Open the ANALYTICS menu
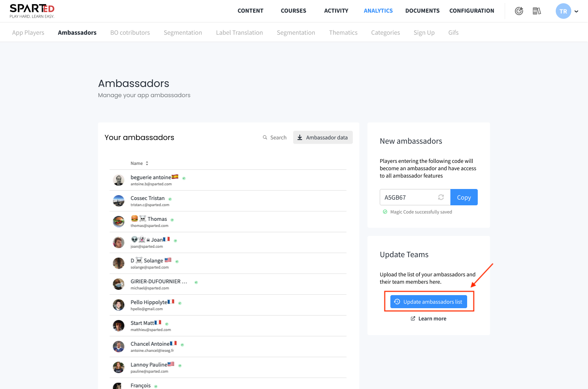This screenshot has width=588, height=389. 378,11
